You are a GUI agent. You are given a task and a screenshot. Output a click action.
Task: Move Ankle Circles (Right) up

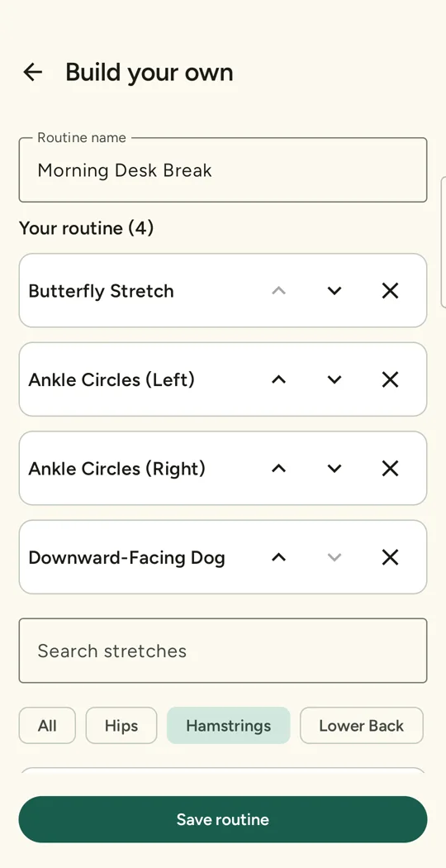[278, 469]
